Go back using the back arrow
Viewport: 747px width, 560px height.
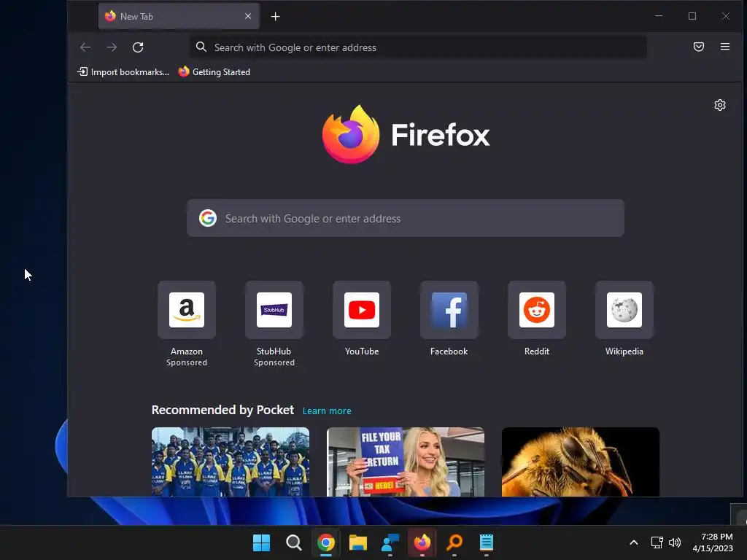85,47
